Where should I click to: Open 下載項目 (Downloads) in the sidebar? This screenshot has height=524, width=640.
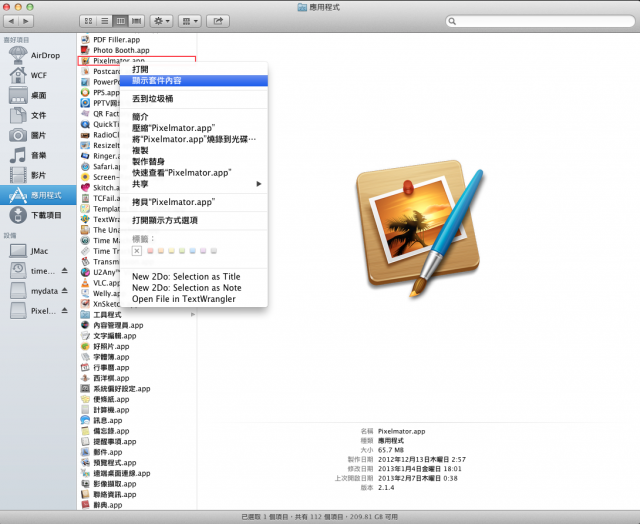36,215
